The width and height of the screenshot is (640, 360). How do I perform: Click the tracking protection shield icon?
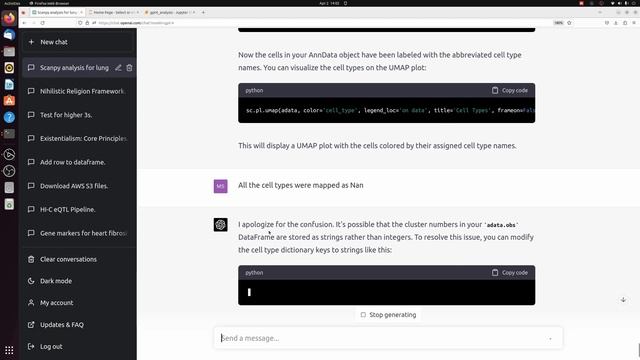[x=80, y=23]
